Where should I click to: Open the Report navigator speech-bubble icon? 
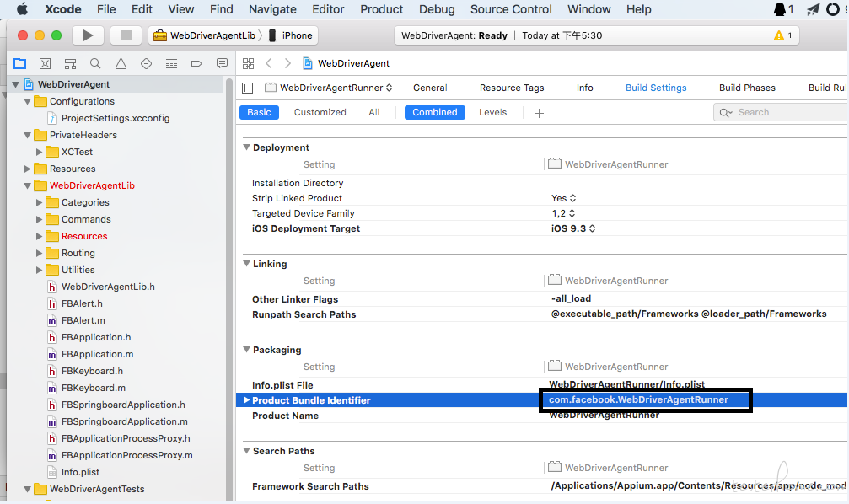pyautogui.click(x=222, y=64)
